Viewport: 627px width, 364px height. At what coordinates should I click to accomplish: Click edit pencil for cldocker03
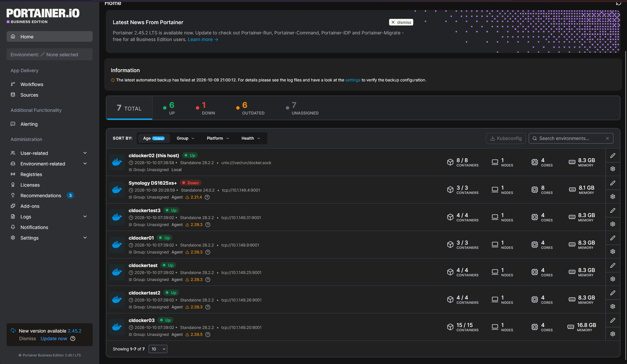coord(613,320)
